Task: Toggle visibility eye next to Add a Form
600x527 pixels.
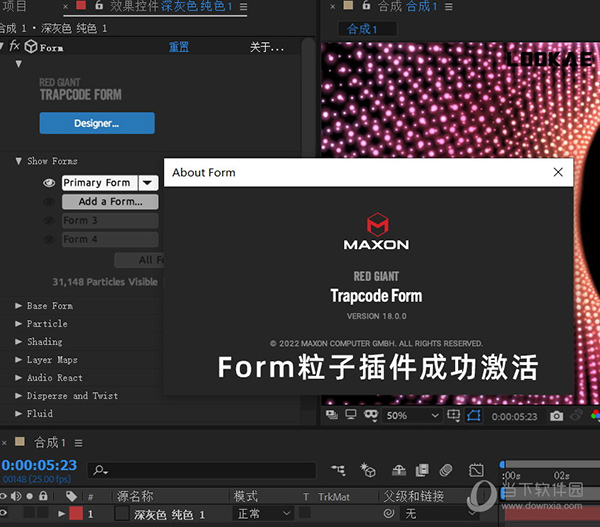Action: tap(49, 202)
